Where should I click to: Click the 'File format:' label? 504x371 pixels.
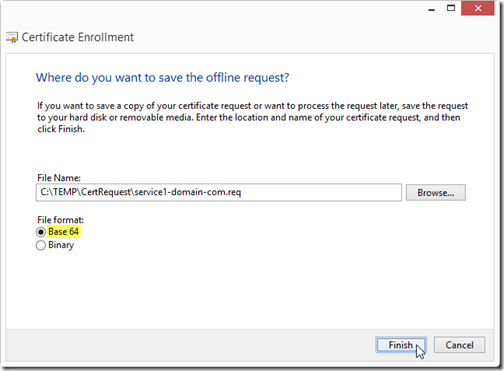60,220
